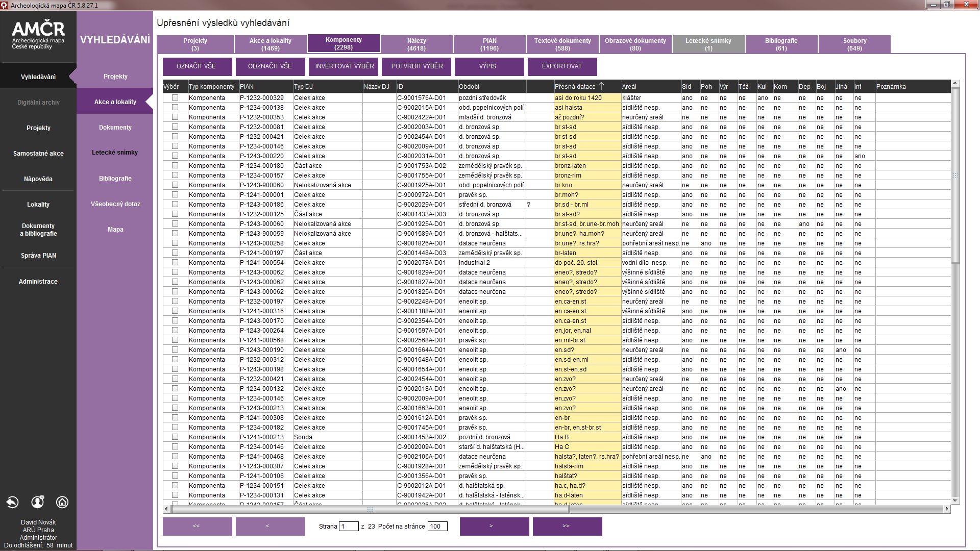Image resolution: width=980 pixels, height=551 pixels.
Task: Click the Strana page number field
Action: [x=349, y=527]
